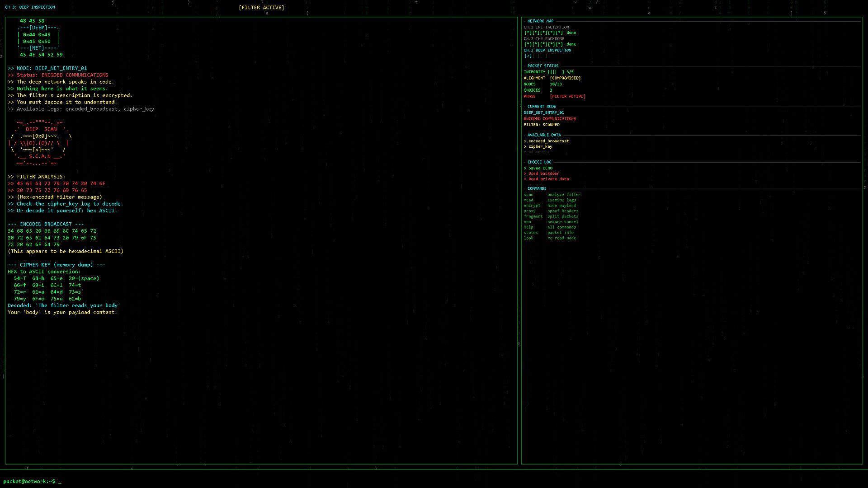
Task: Open the cipher_key data entry
Action: [540, 146]
